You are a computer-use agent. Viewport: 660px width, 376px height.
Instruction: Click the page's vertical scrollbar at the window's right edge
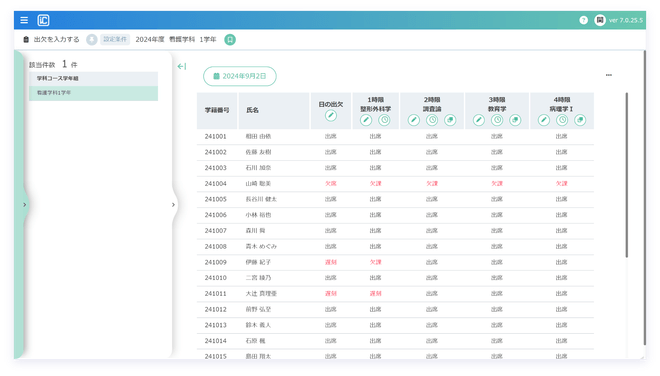tap(644, 198)
